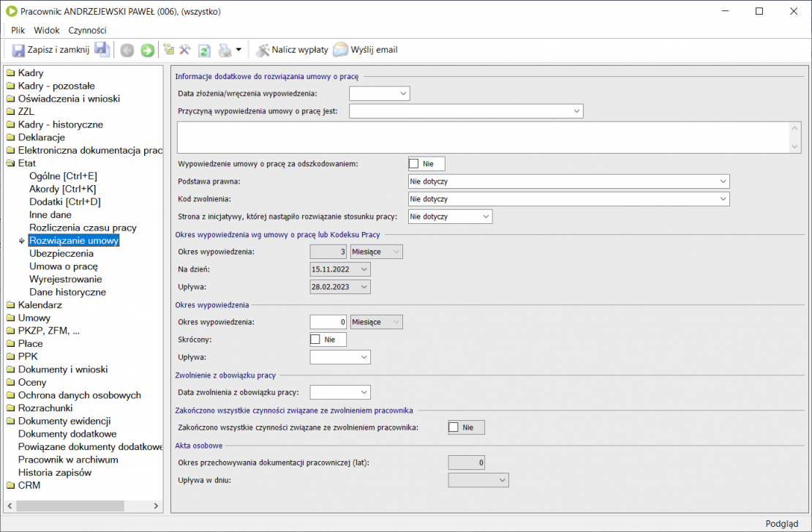The image size is (812, 532).
Task: Toggle the 'Skrócony' checkbox
Action: pos(316,340)
